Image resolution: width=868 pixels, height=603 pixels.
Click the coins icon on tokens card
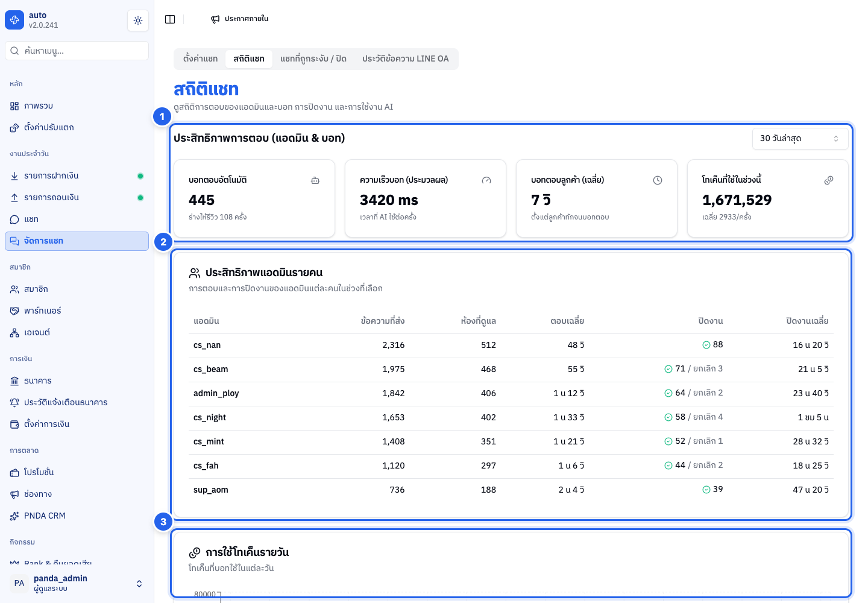[829, 180]
